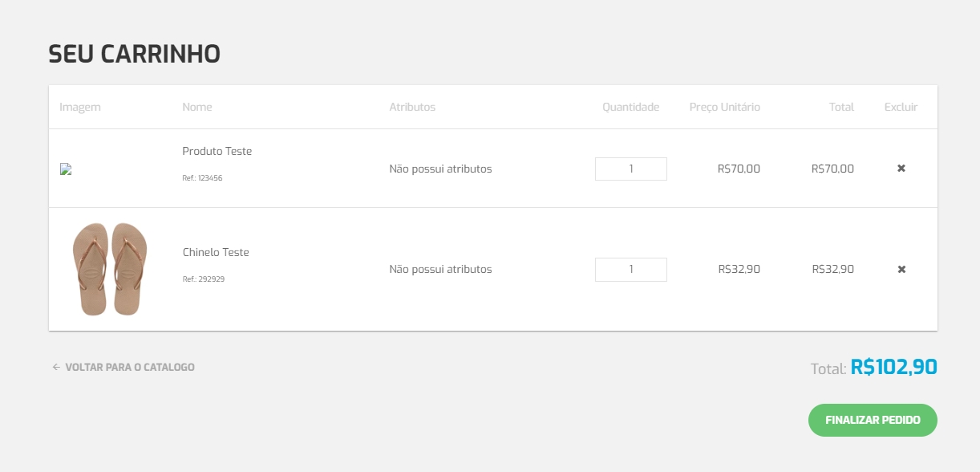Viewport: 980px width, 472px height.
Task: Focus the quantity field for Produto Teste
Action: tap(630, 169)
